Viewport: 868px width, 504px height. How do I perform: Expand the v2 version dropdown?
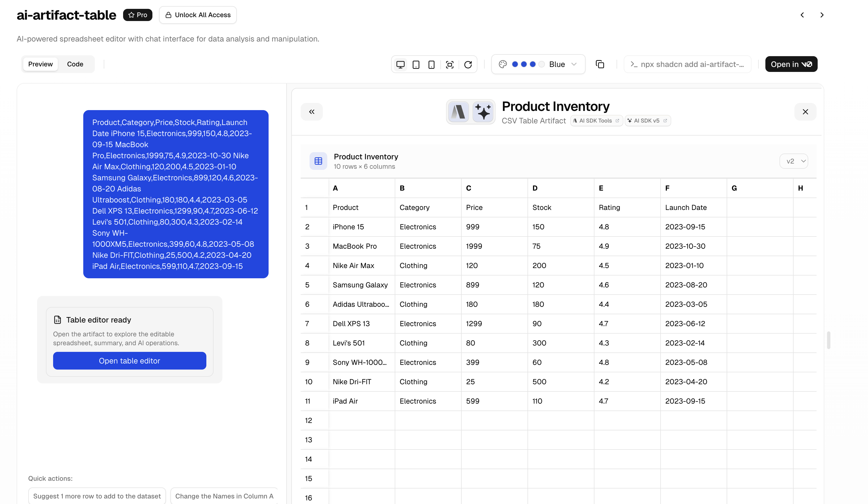(x=794, y=161)
